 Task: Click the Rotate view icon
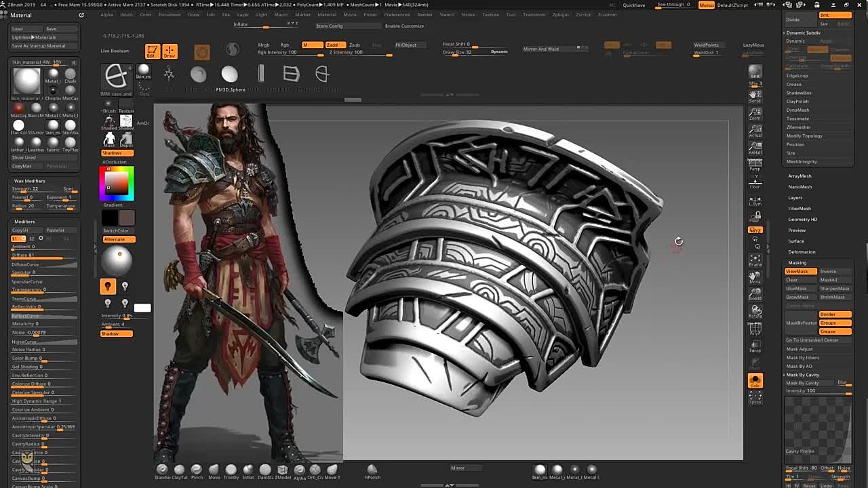click(755, 312)
